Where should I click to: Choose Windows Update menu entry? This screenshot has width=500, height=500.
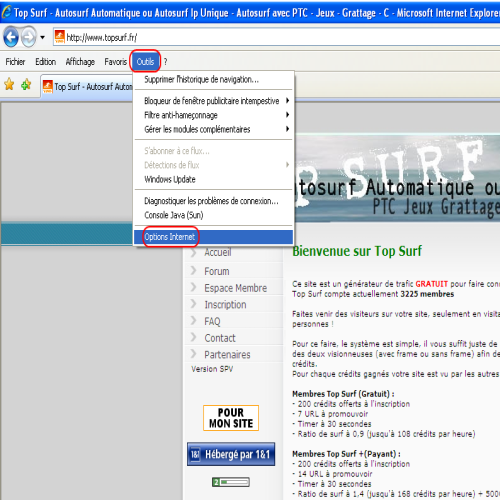213,179
